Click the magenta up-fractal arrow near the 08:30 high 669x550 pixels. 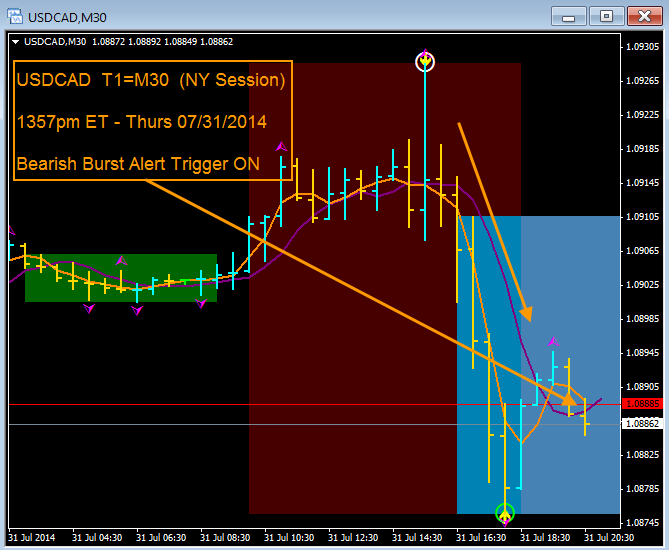click(x=281, y=147)
